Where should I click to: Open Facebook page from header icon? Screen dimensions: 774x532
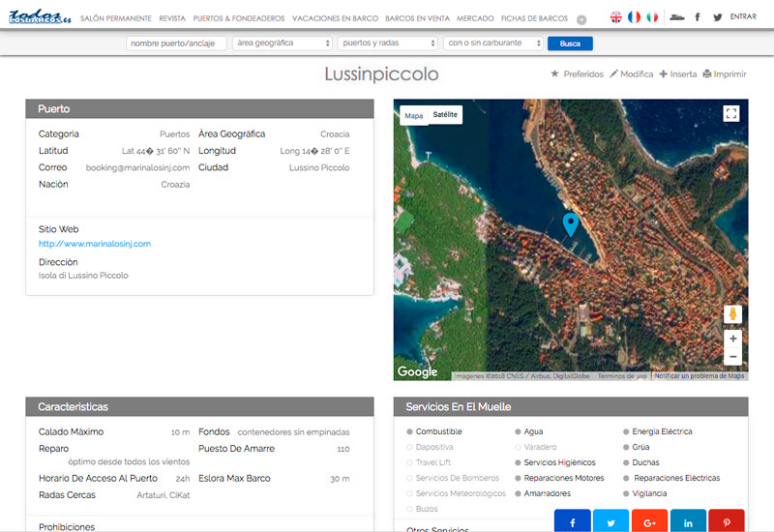coord(698,17)
